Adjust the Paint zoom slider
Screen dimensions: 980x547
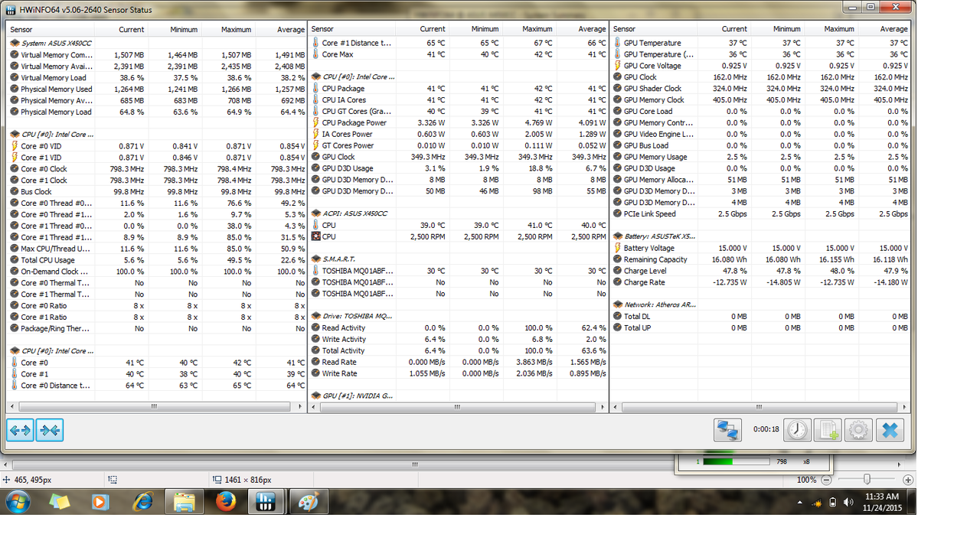click(x=867, y=480)
